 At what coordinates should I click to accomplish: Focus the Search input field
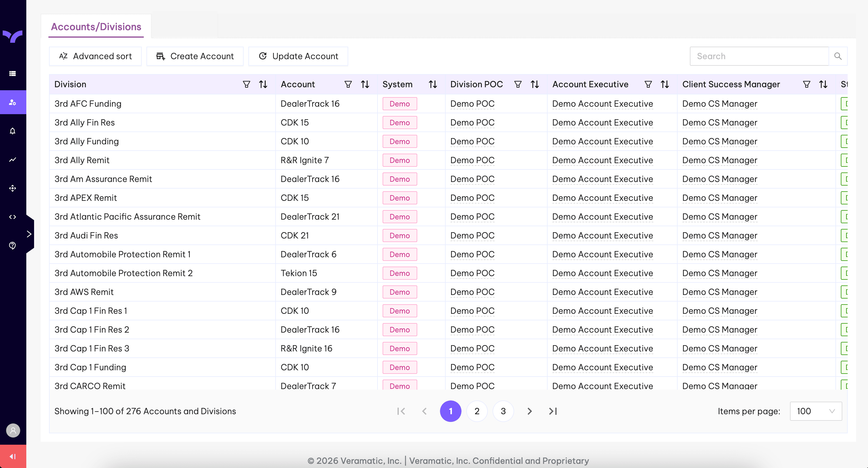(759, 56)
